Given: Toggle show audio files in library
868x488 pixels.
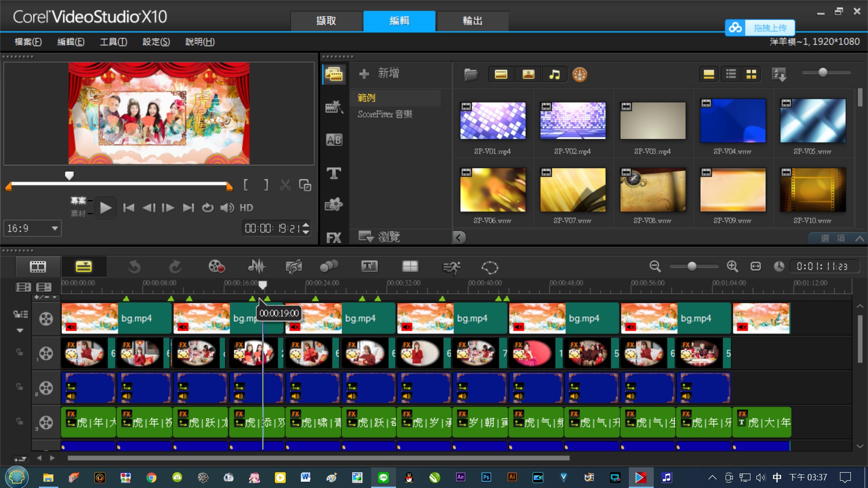Looking at the screenshot, I should (x=554, y=74).
